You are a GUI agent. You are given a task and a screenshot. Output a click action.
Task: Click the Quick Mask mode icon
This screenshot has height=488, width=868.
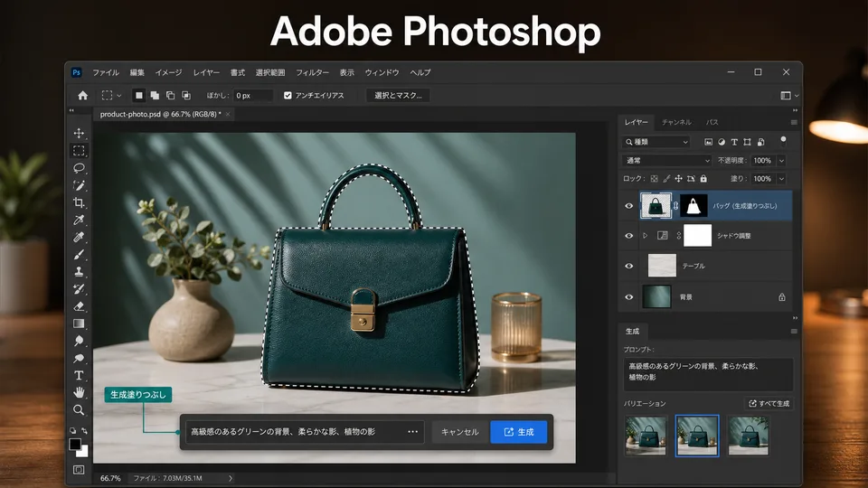[79, 470]
